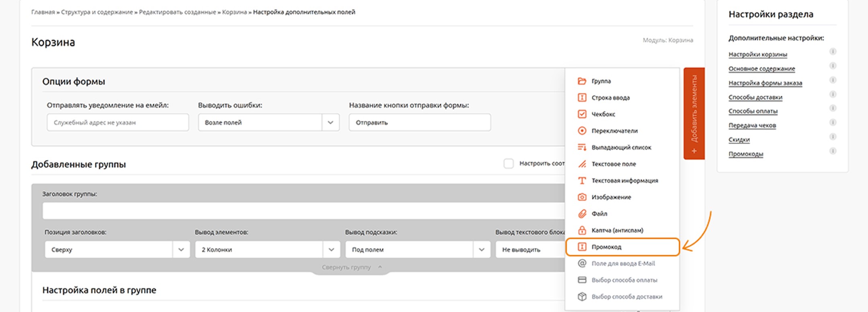
Task: Click the info icon beside Настройки корзины
Action: pos(833,51)
